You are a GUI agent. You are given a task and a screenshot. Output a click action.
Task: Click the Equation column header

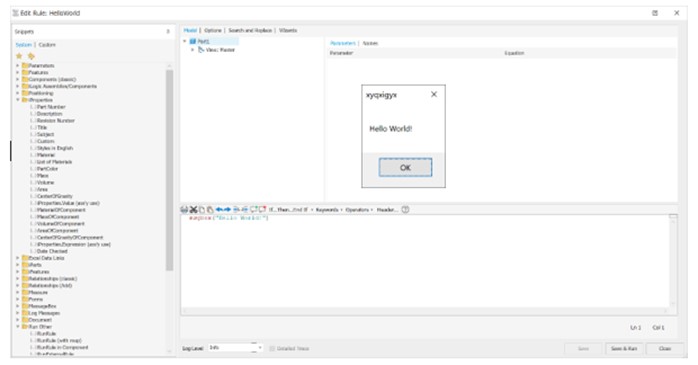tap(514, 53)
